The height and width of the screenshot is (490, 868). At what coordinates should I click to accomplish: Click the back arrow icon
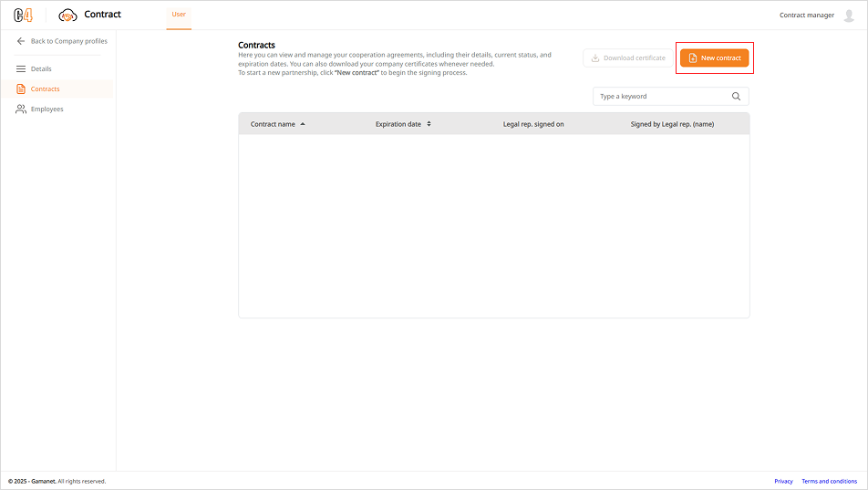coord(21,41)
